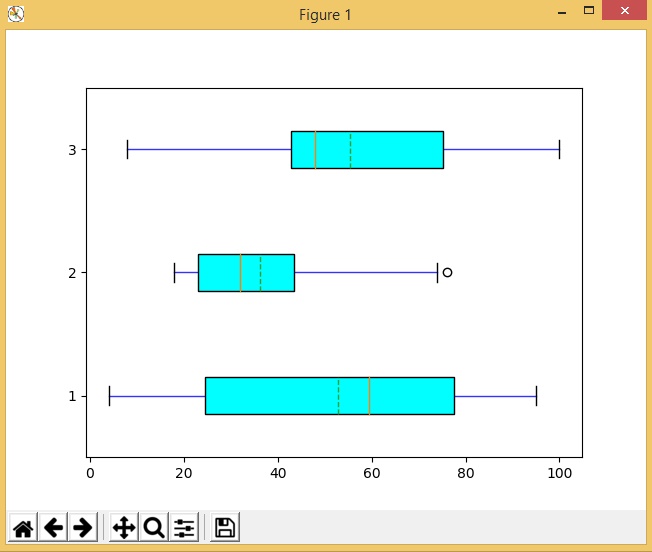Click the y-axis tick label 3

pos(72,150)
